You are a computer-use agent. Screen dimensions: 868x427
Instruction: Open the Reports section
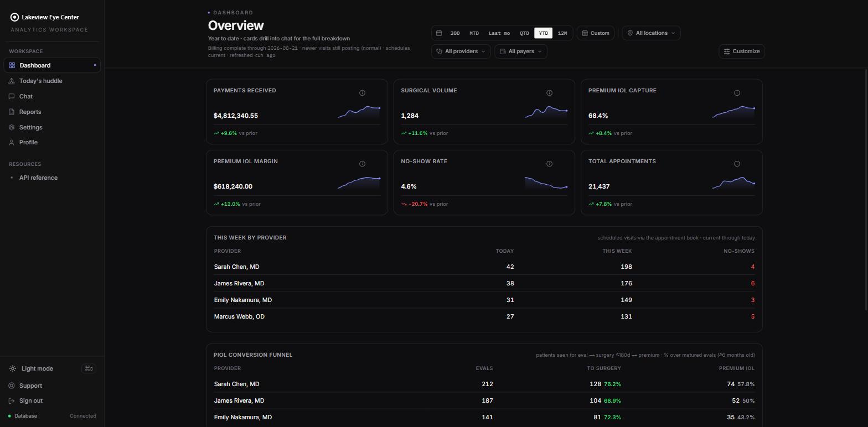coord(52,112)
